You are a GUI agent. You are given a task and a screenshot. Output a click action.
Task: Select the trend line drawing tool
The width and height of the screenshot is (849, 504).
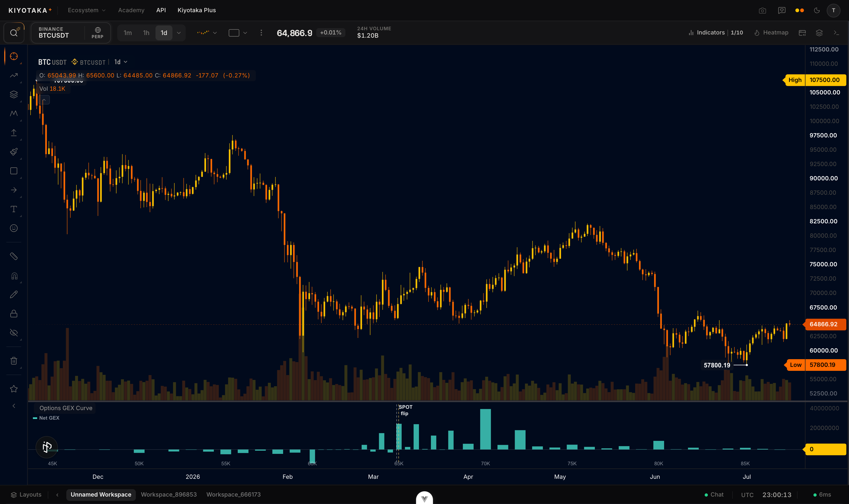click(x=14, y=75)
